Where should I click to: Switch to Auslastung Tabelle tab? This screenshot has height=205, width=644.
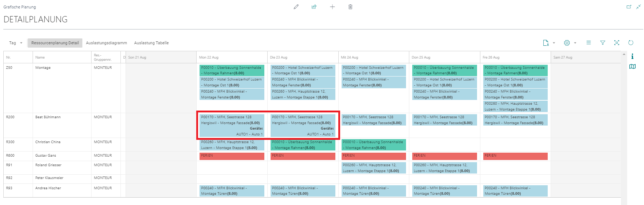[152, 43]
